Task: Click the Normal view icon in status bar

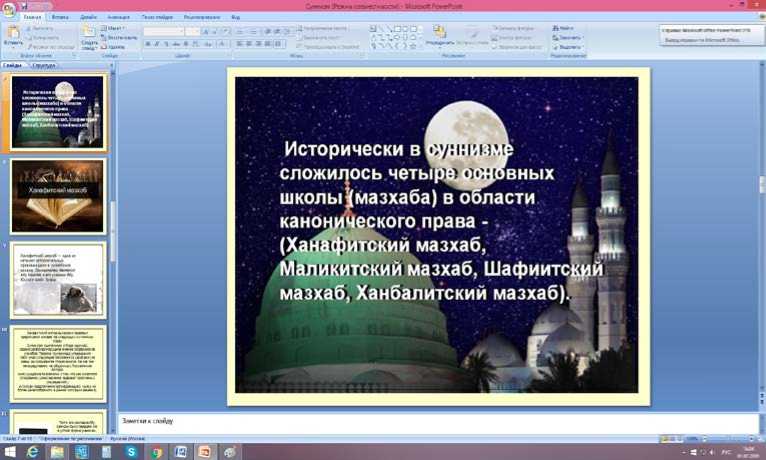Action: point(663,439)
